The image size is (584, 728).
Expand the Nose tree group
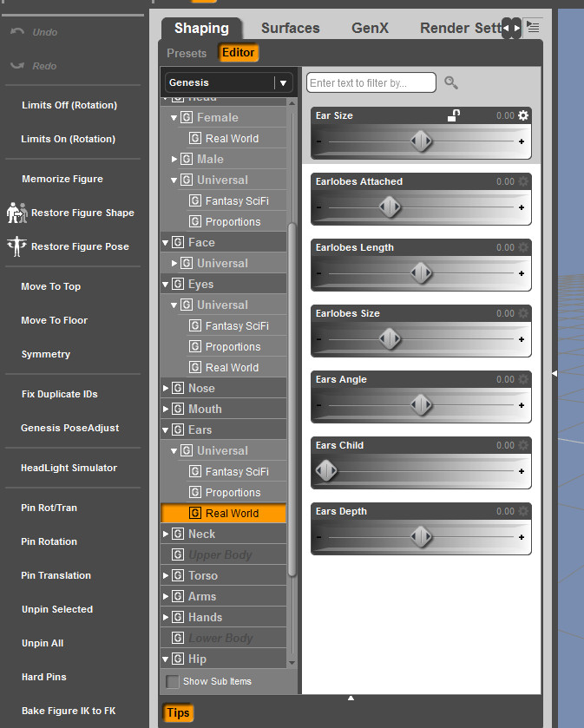(x=165, y=388)
